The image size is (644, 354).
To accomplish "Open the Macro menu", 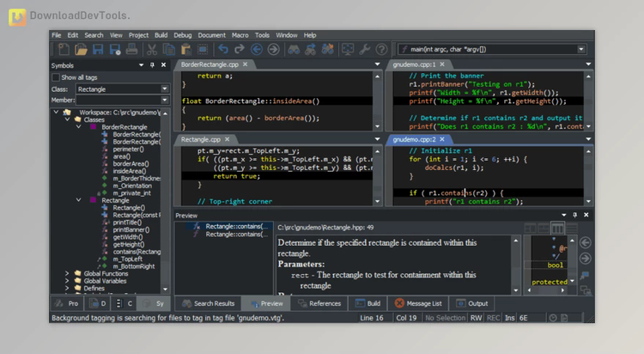I will [x=239, y=35].
